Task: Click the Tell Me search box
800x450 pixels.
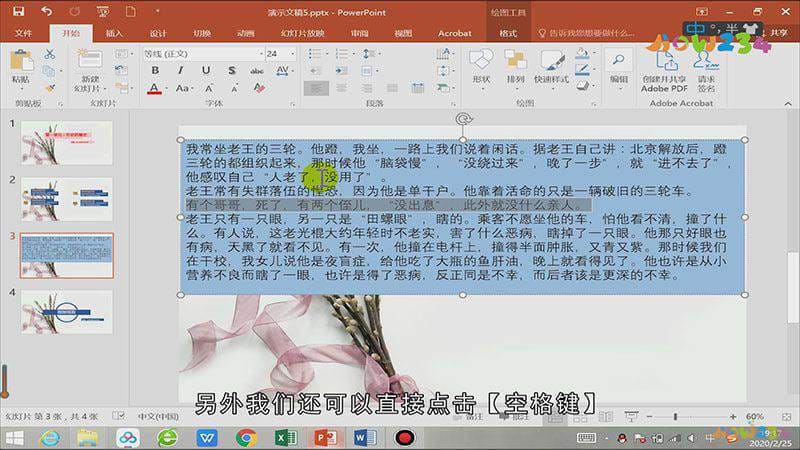Action: coord(587,33)
